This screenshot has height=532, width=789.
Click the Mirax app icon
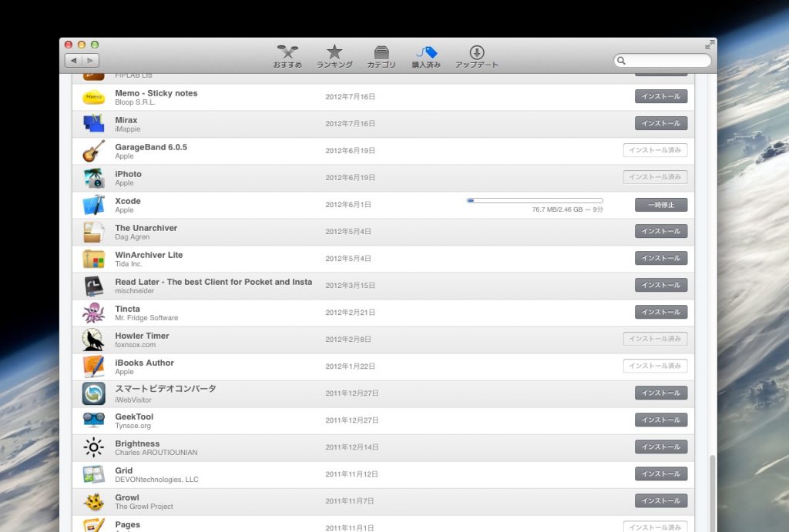pos(93,124)
